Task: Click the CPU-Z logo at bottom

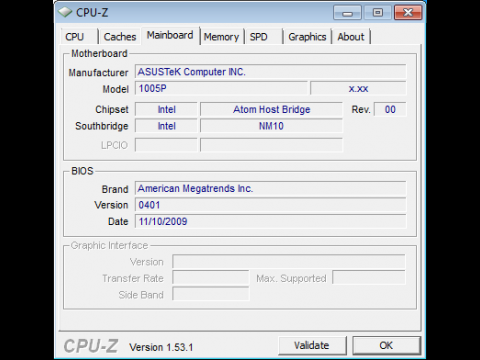Action: (91, 346)
